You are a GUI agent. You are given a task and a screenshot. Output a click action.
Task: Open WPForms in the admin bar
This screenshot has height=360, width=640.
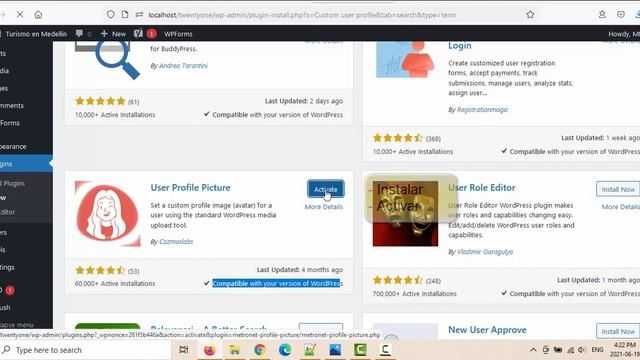pyautogui.click(x=178, y=34)
